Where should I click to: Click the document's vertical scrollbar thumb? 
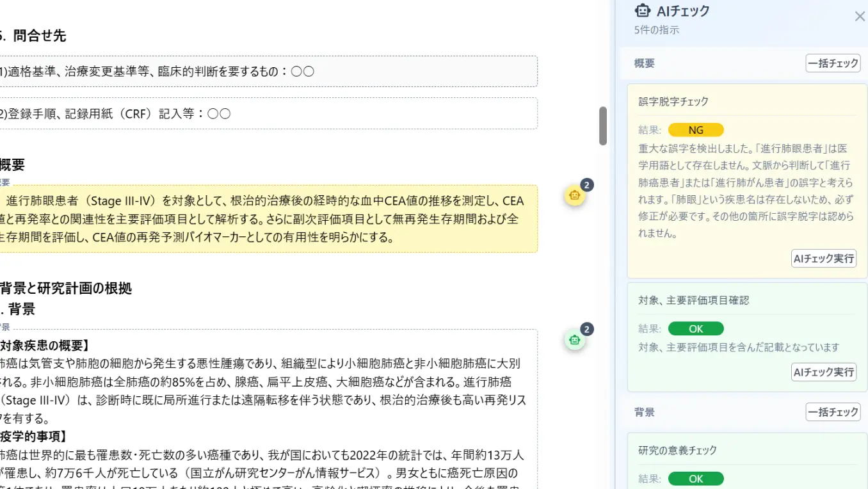pos(602,125)
